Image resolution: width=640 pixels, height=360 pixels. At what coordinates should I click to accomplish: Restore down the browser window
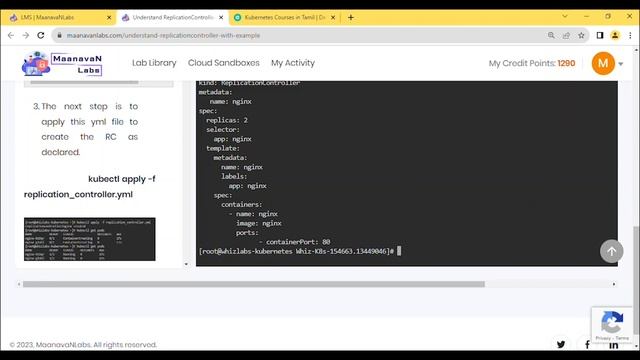608,16
